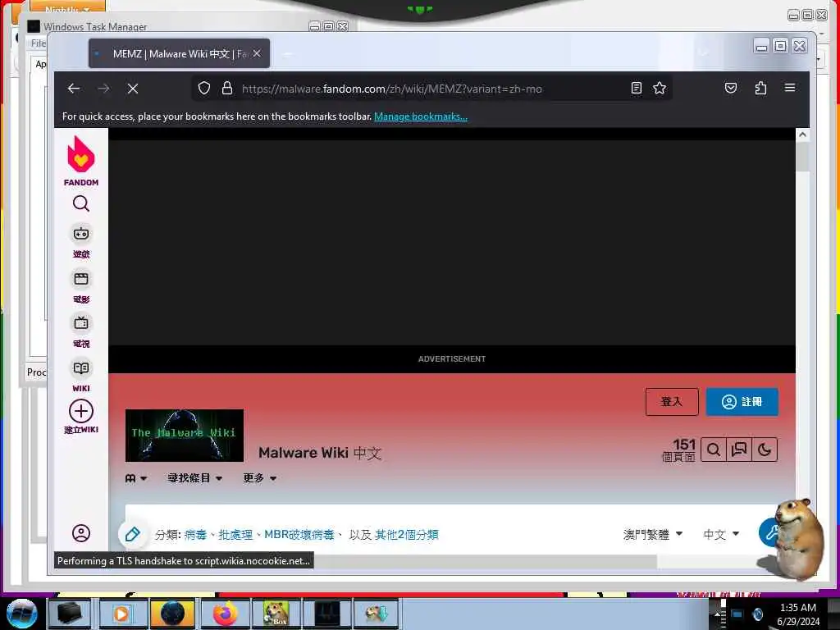The width and height of the screenshot is (840, 630).
Task: Click the taskbar clock showing 1:35 AM
Action: [798, 614]
